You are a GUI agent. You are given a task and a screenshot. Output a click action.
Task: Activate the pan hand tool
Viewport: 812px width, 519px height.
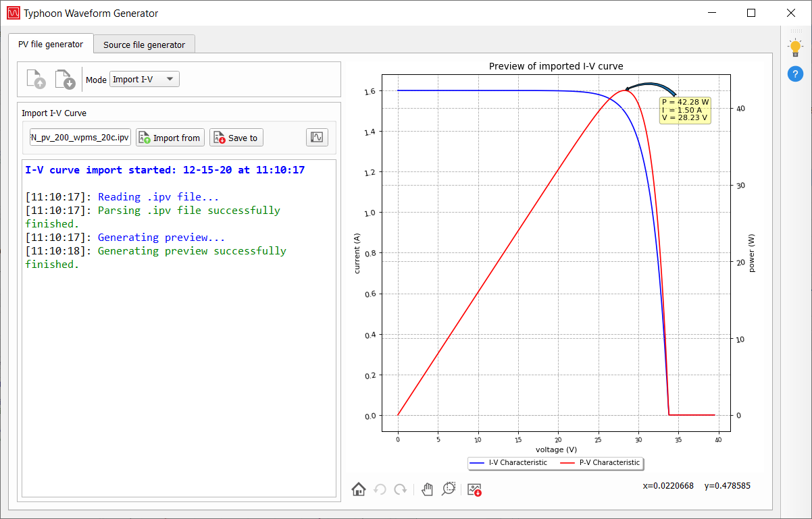pyautogui.click(x=427, y=489)
